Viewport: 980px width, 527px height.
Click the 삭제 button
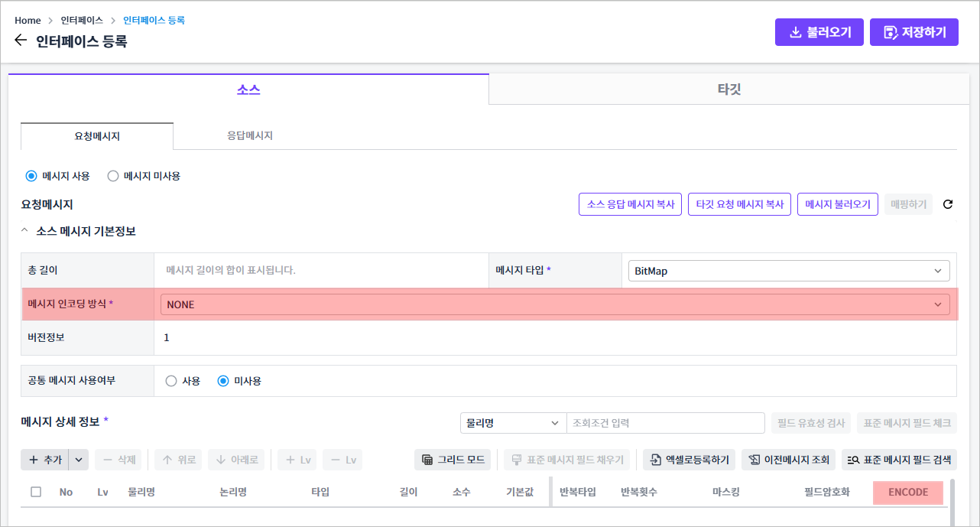pos(119,460)
